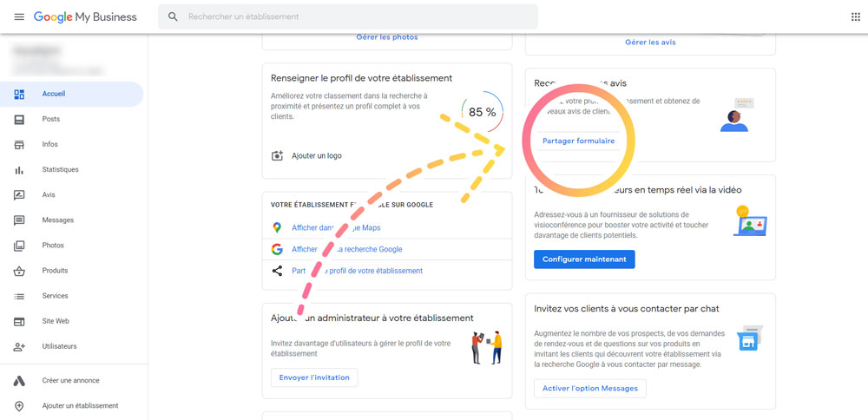Click the search magnifier icon

174,16
